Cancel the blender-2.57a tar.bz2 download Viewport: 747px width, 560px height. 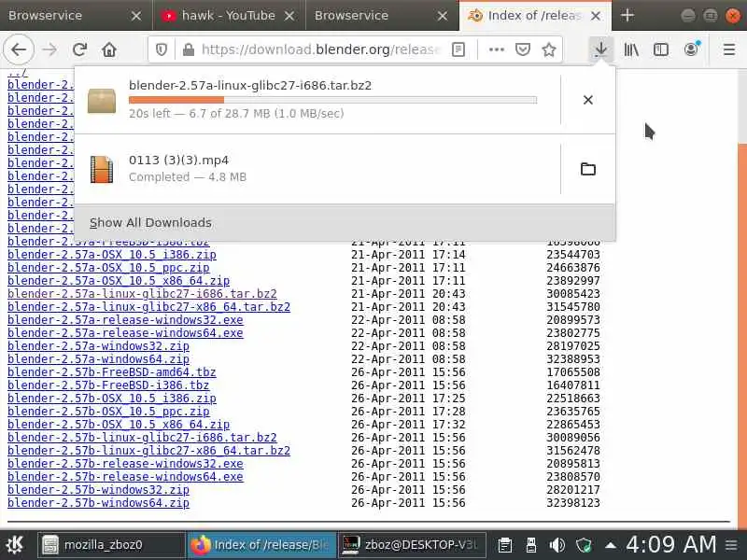588,100
